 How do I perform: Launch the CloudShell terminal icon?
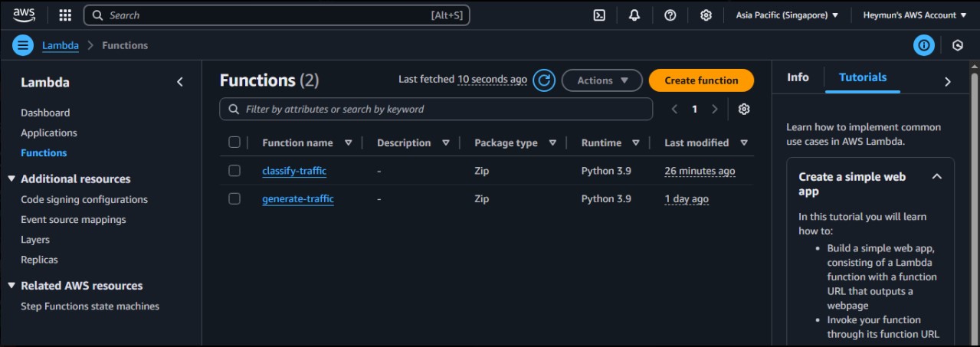click(x=599, y=15)
